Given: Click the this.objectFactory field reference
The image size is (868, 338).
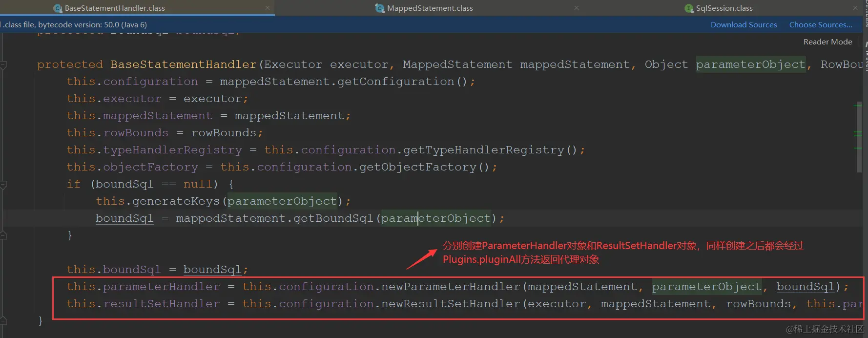Looking at the screenshot, I should pos(132,167).
